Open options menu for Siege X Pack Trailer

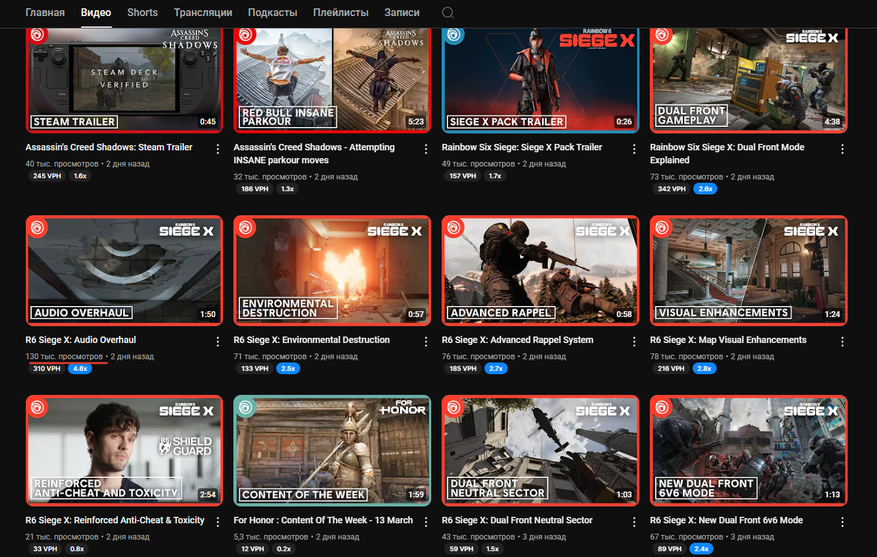(x=634, y=149)
